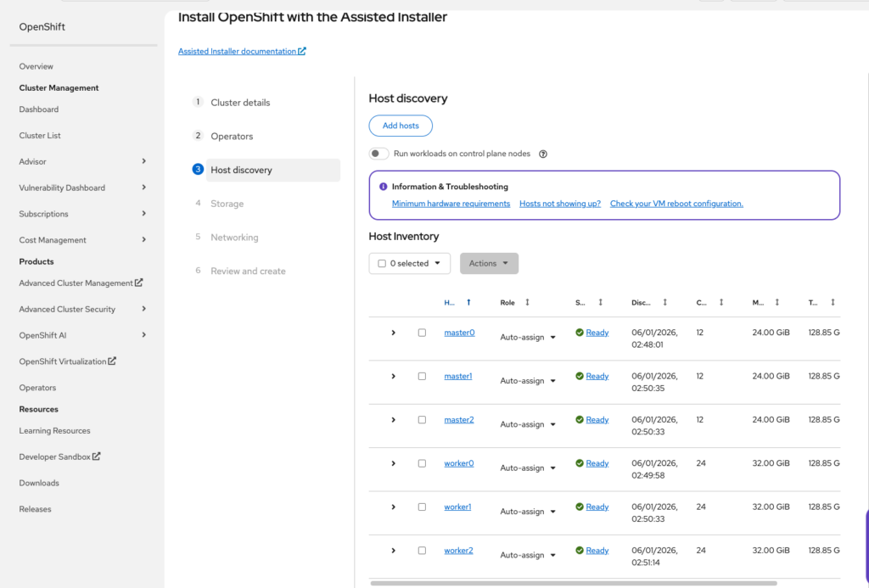Click green Ready status icon for master0
869x588 pixels.
point(580,333)
